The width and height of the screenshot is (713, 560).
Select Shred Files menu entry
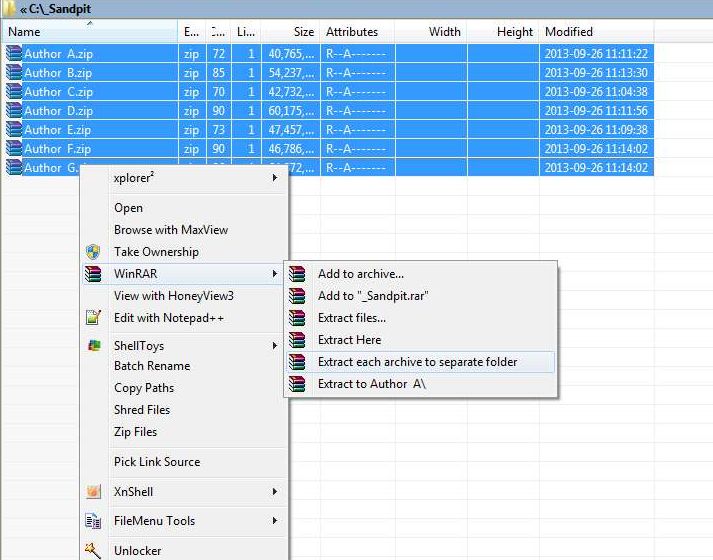(142, 410)
